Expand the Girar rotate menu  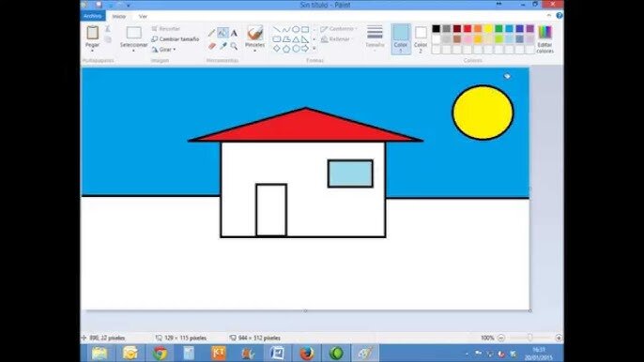[163, 50]
